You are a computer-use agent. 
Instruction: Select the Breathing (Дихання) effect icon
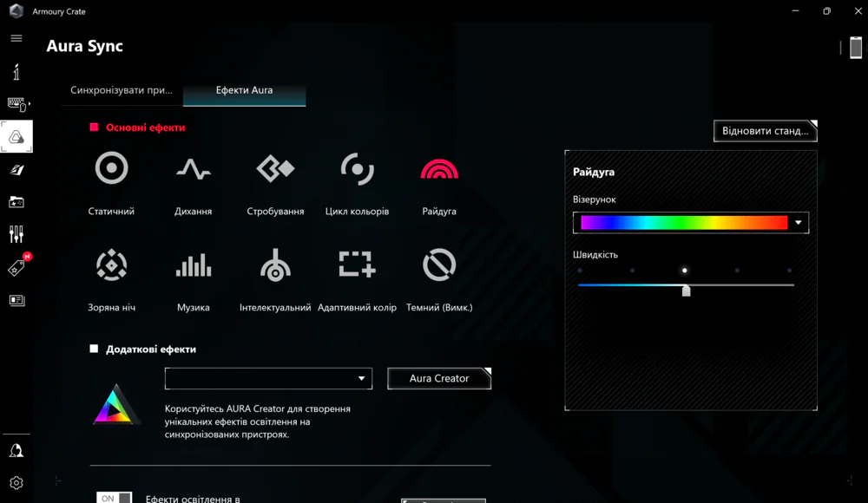[x=194, y=169]
